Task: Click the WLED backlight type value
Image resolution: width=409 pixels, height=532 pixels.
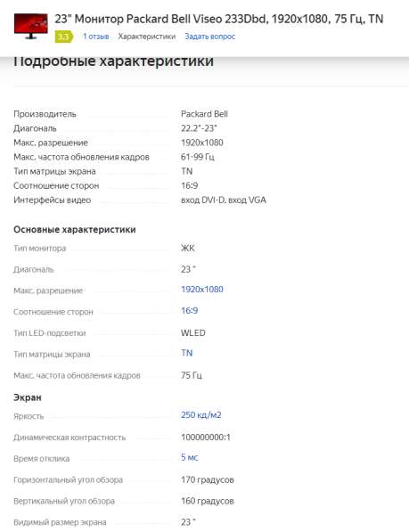Action: coord(193,333)
